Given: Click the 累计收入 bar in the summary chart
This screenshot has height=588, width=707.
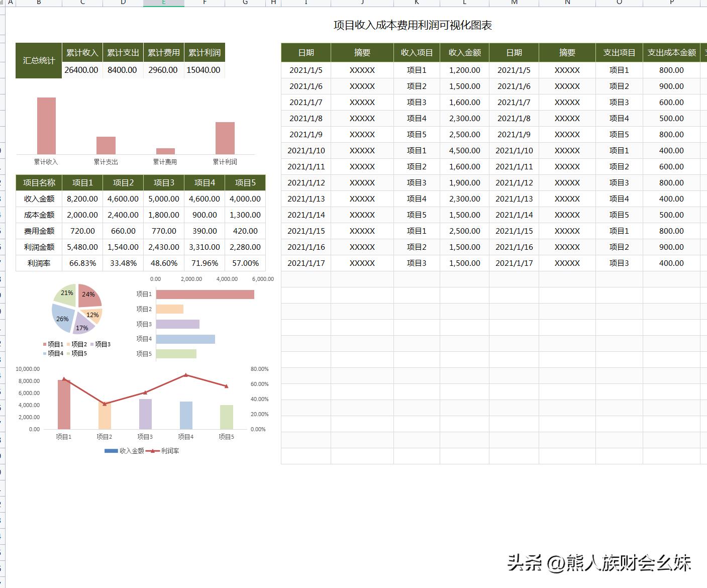Looking at the screenshot, I should 46,123.
